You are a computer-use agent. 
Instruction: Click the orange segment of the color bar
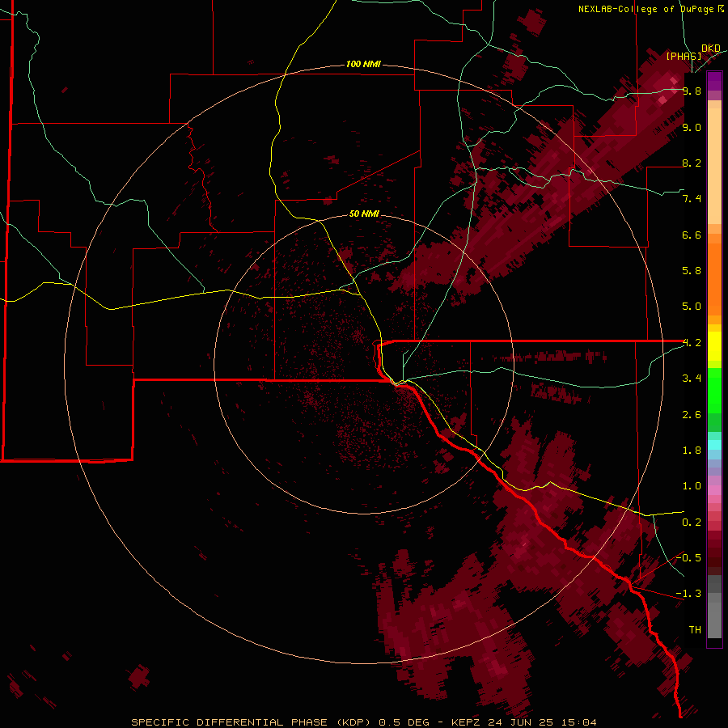point(714,278)
